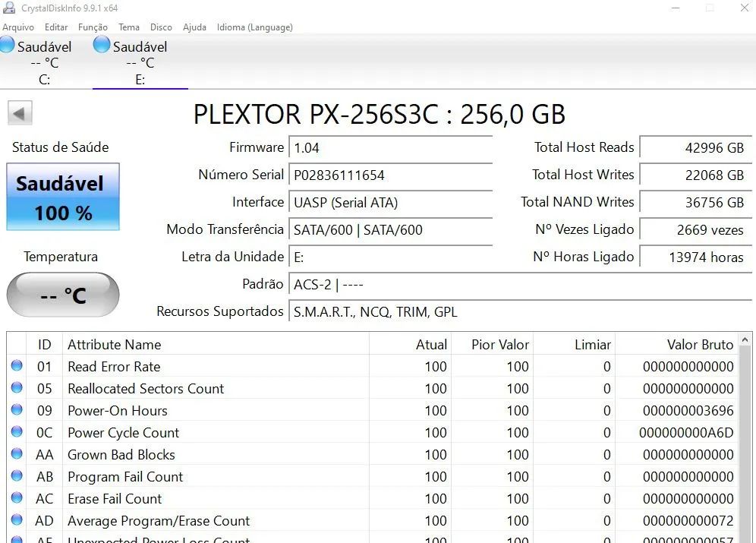Click the Interface field UASP (Serial ATA)
Screen dimensions: 756x543
click(x=391, y=203)
